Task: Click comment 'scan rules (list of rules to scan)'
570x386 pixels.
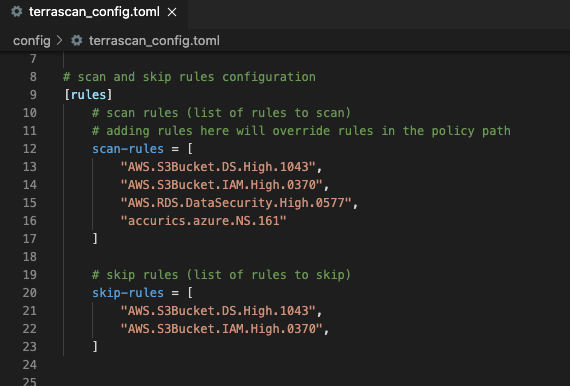Action: pos(221,113)
